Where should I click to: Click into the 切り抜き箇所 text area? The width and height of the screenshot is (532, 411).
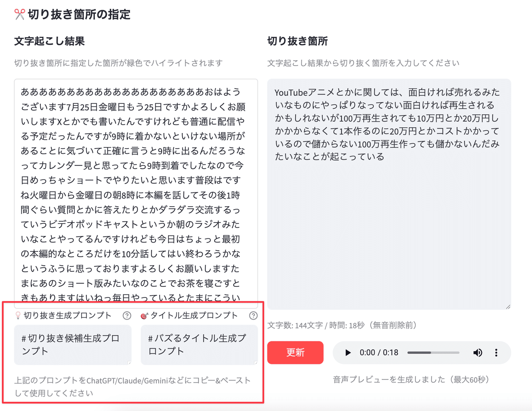(x=389, y=194)
